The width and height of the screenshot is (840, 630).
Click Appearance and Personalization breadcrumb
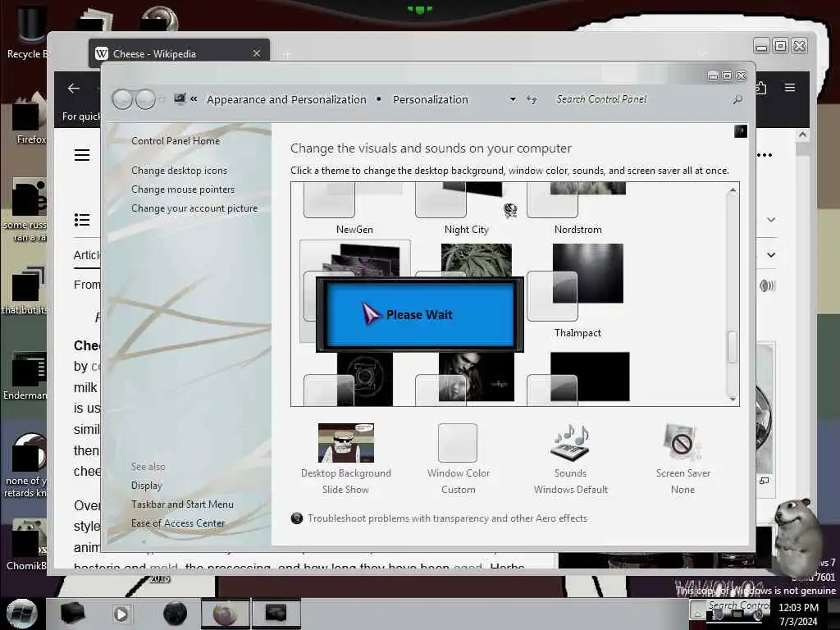286,99
